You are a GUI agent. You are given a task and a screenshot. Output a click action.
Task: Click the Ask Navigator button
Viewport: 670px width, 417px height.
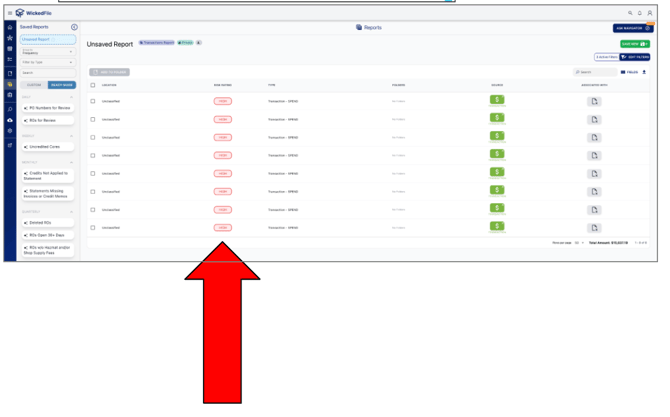pos(633,28)
